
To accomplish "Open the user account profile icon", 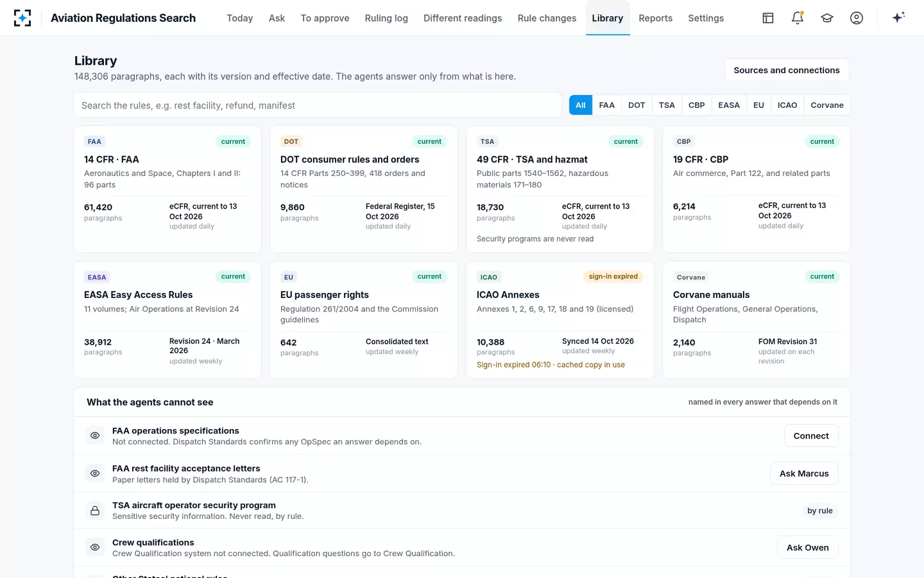I will tap(857, 18).
